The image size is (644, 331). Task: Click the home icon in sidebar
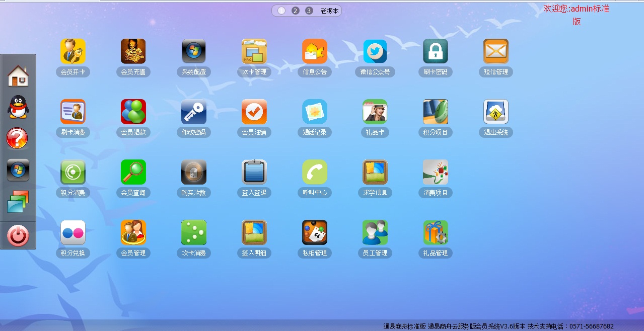click(18, 76)
